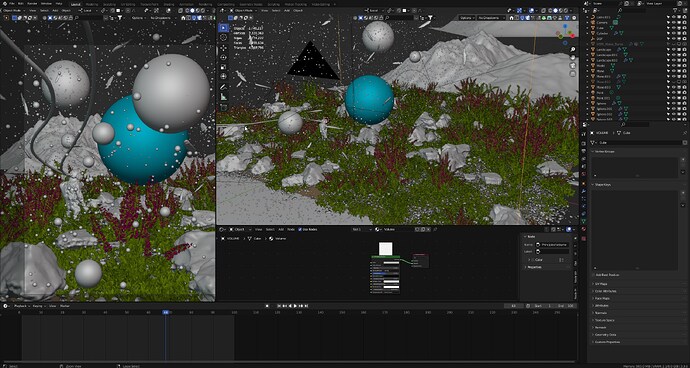Screen dimensions: 690x368
Task: Open the Output properties tab icon
Action: coord(584,151)
